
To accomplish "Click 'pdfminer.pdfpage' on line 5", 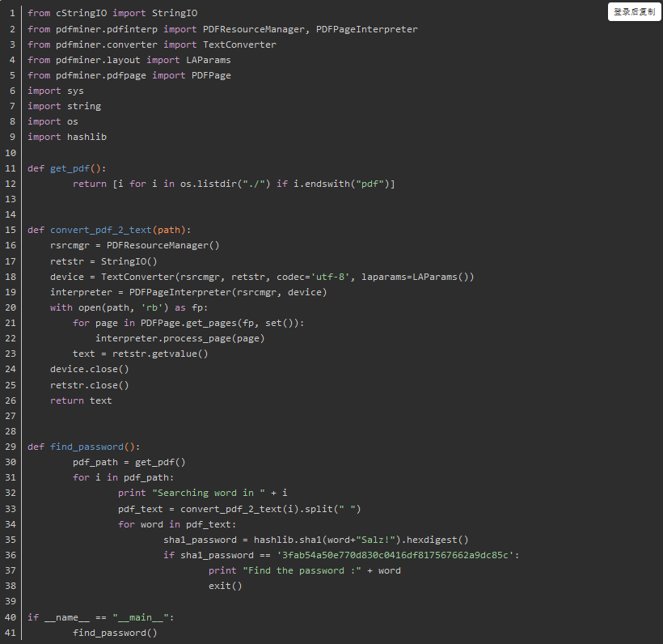I will [100, 75].
